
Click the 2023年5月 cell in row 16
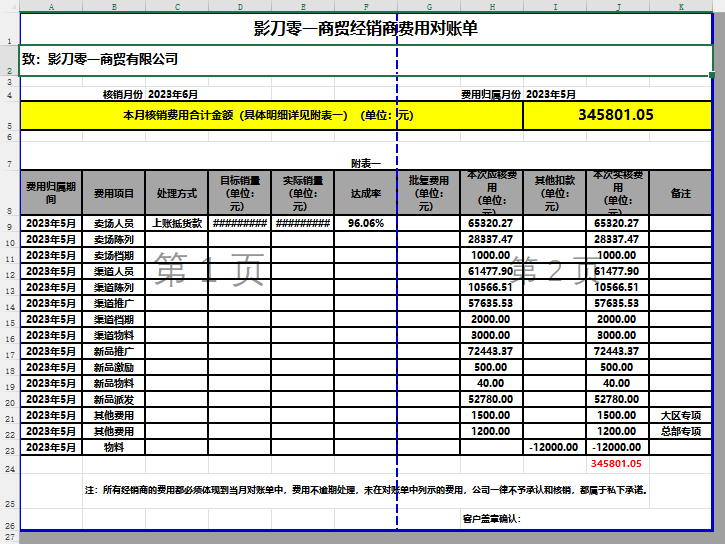(51, 336)
